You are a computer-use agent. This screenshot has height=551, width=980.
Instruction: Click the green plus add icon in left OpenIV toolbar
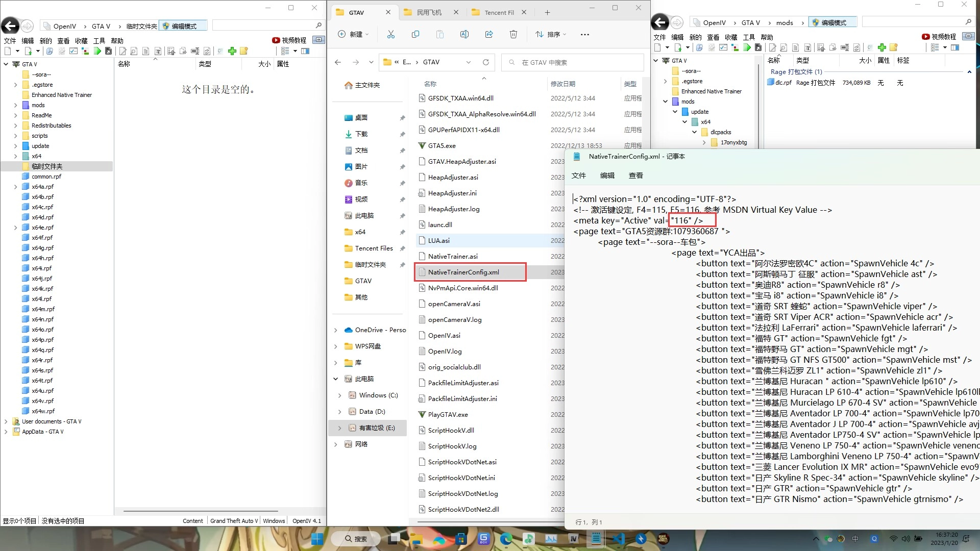pyautogui.click(x=232, y=51)
